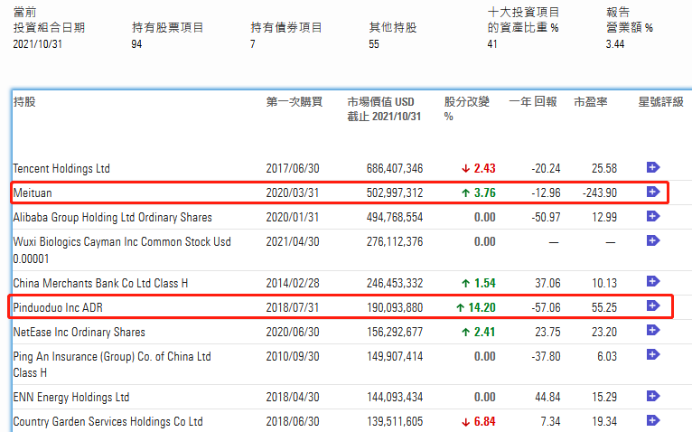Click the rating icon for NetEase Inc

click(x=653, y=331)
